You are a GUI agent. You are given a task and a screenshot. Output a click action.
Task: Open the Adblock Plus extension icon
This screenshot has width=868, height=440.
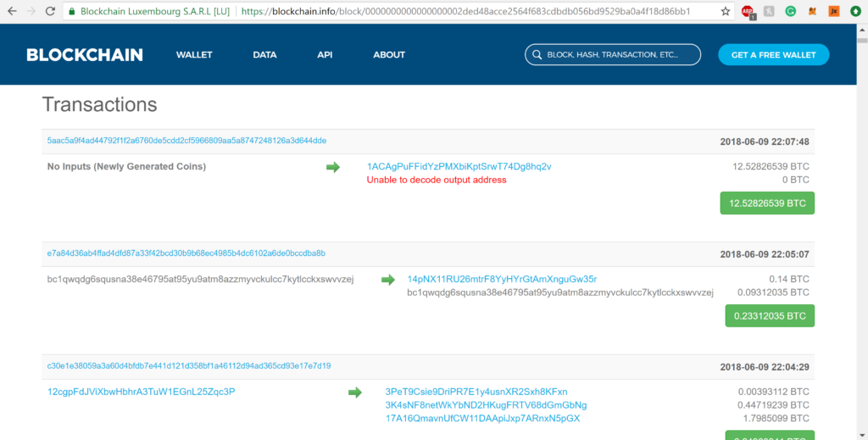click(748, 12)
